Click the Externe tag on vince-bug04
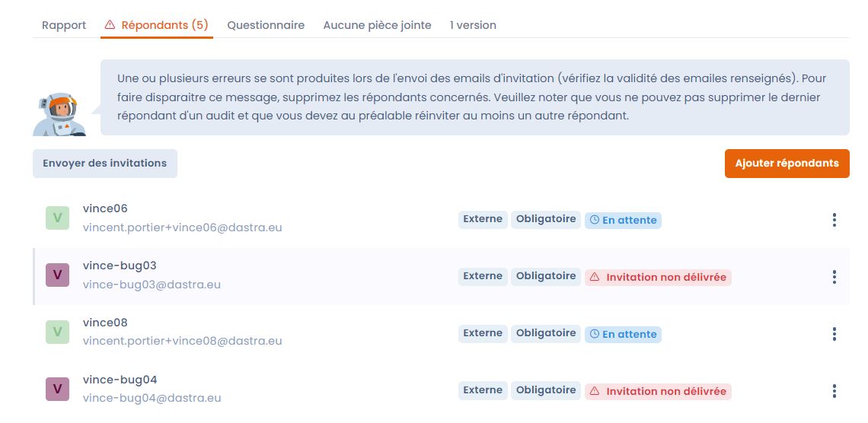 point(483,390)
